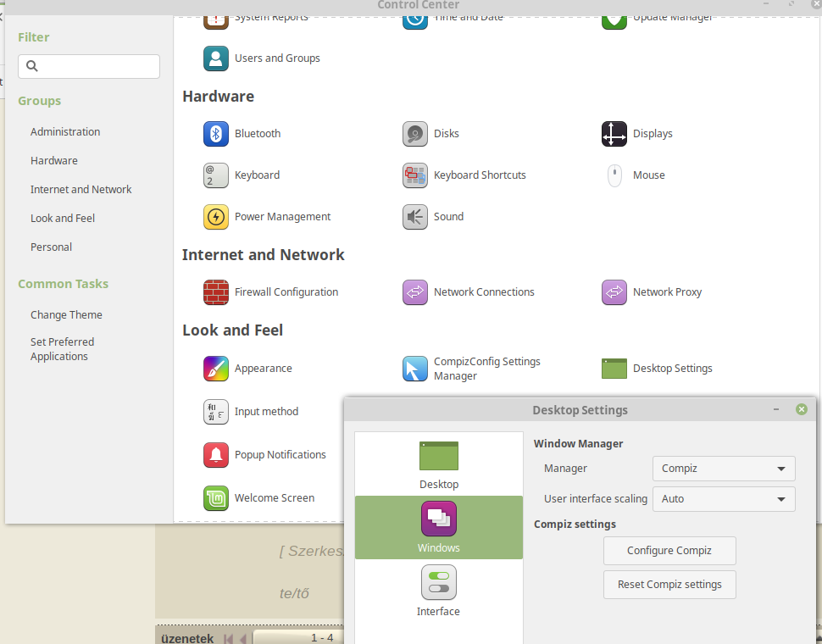Click into the Filter search field
The height and width of the screenshot is (644, 822).
pos(89,67)
